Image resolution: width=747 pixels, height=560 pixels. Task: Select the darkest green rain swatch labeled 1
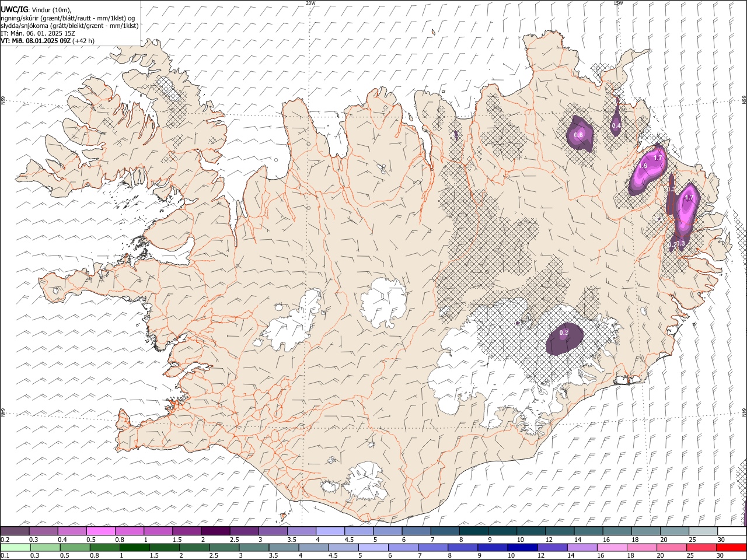[x=134, y=547]
